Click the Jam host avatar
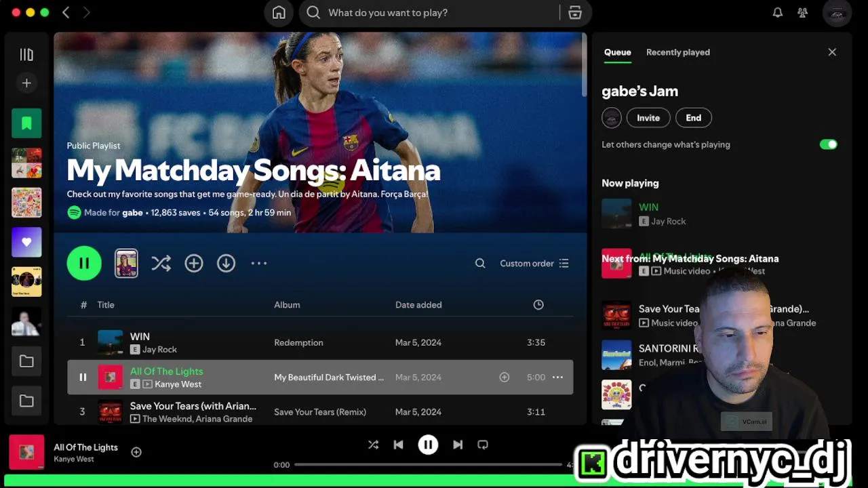Image resolution: width=868 pixels, height=488 pixels. (x=612, y=118)
